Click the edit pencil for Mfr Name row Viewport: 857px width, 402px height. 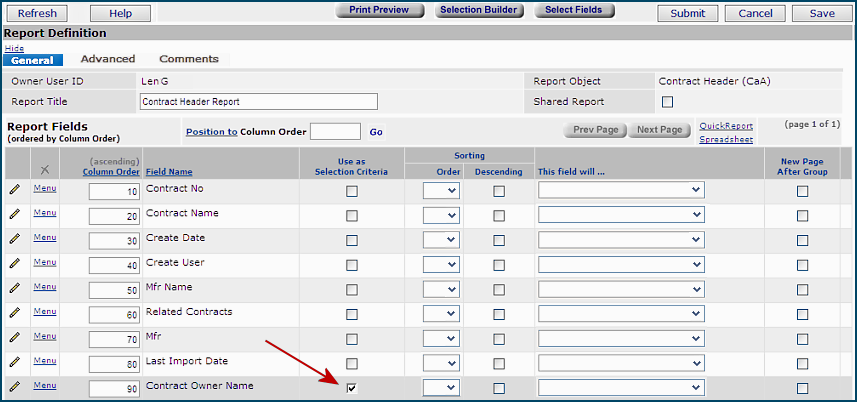[x=15, y=288]
